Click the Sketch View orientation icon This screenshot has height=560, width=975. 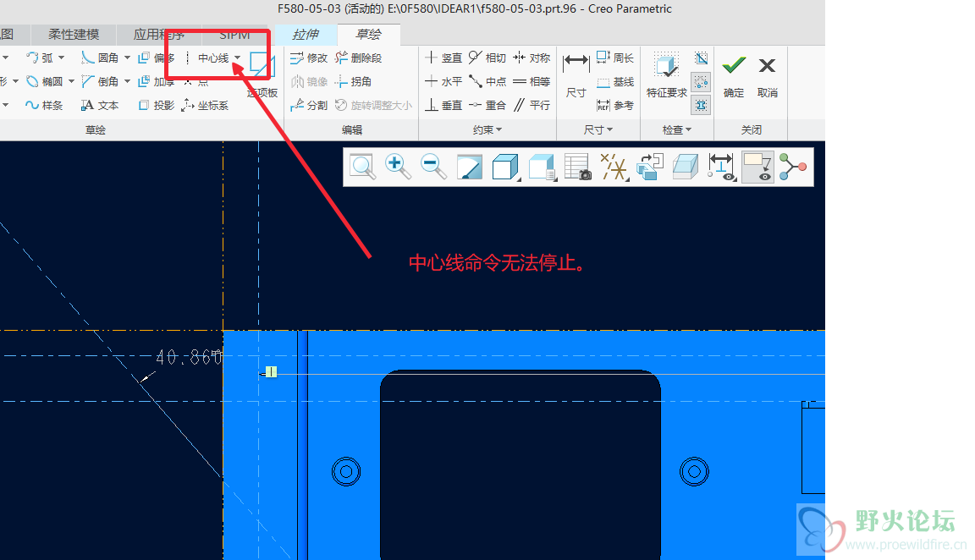pos(650,167)
